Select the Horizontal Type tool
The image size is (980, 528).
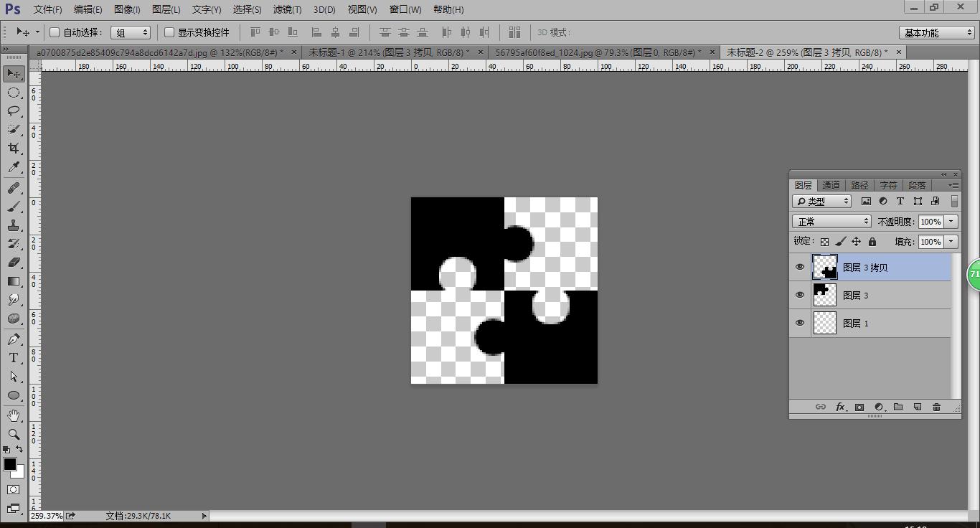14,358
